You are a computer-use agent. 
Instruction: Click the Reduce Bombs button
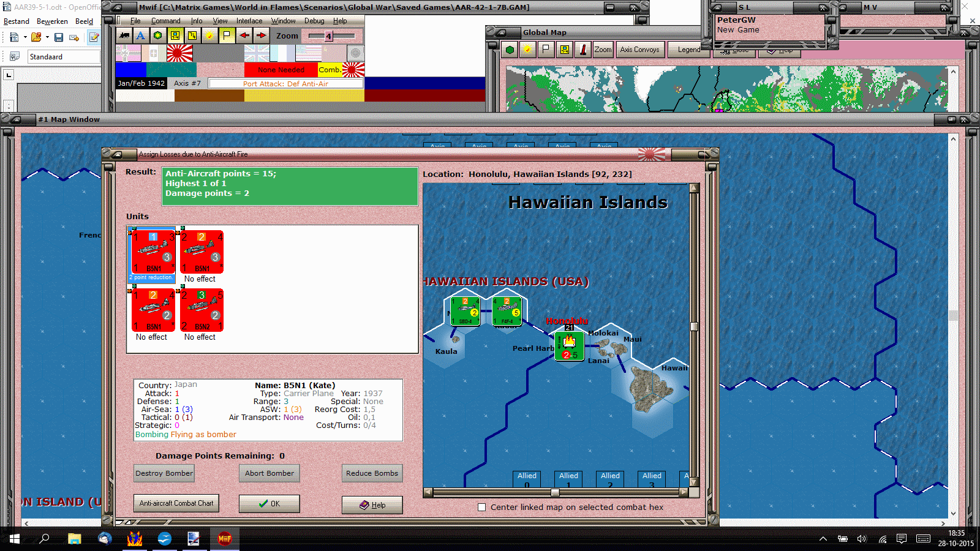click(x=372, y=473)
